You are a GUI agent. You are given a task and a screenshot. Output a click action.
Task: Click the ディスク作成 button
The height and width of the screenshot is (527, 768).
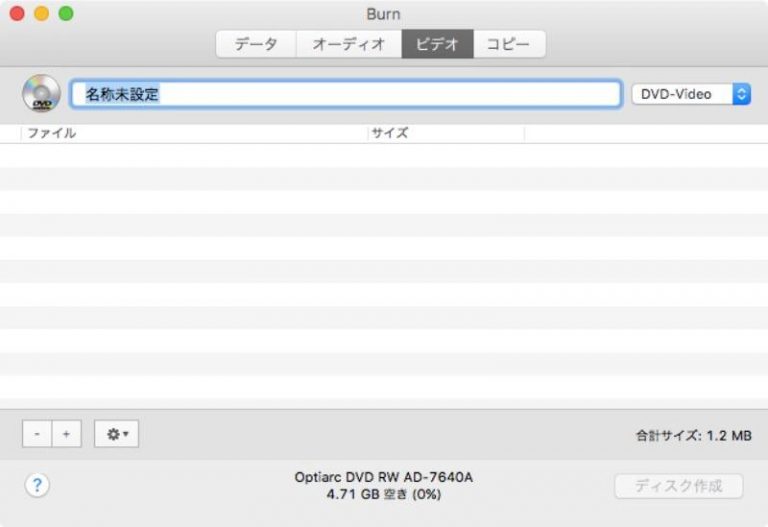pyautogui.click(x=678, y=486)
